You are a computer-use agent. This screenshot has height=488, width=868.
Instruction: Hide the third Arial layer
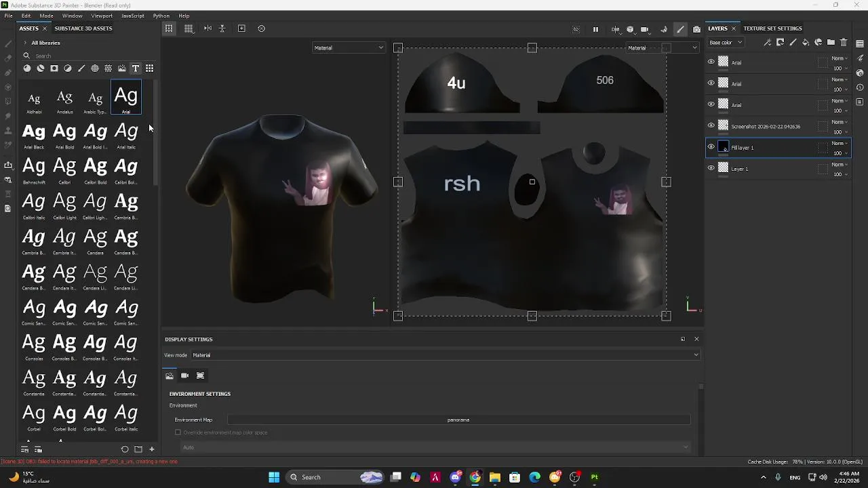click(x=711, y=104)
